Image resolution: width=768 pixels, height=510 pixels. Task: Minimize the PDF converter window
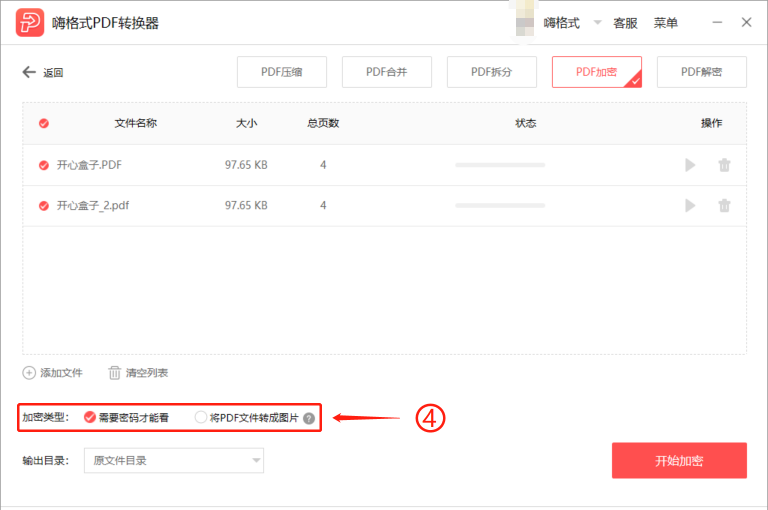coord(717,23)
